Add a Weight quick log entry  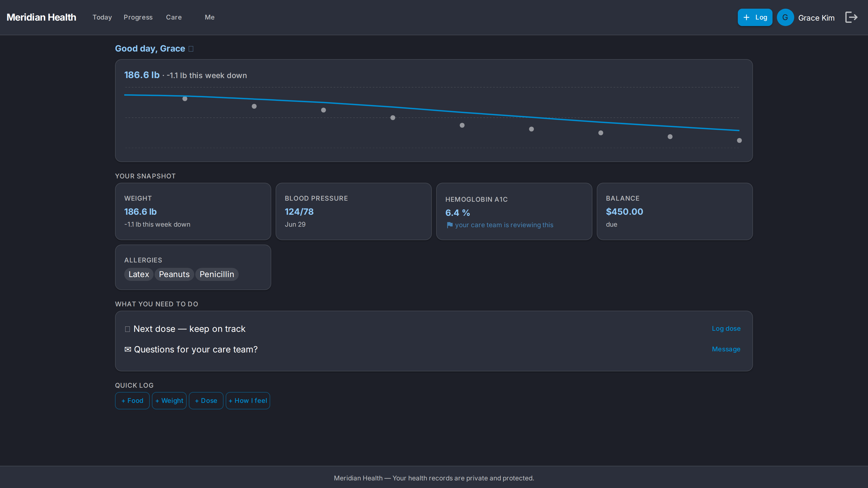[169, 401]
